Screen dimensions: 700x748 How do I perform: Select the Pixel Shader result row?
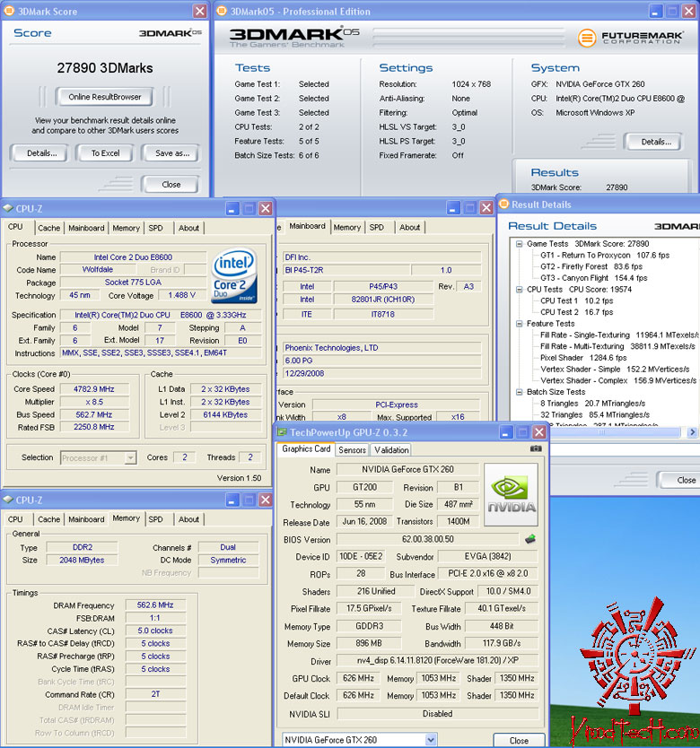coord(583,358)
